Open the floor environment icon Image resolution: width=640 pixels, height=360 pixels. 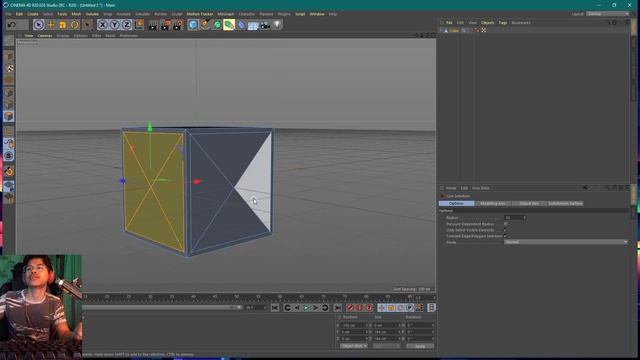253,25
